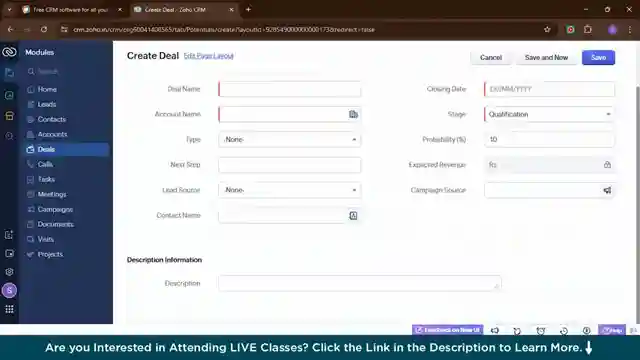The width and height of the screenshot is (640, 360).
Task: Open the screen recorder icon in left rail
Action: pyautogui.click(x=9, y=253)
